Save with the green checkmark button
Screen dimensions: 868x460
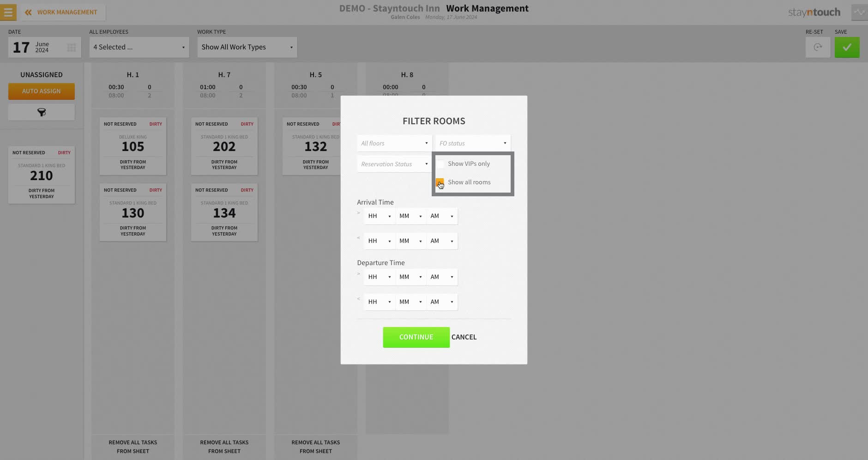[x=847, y=47]
